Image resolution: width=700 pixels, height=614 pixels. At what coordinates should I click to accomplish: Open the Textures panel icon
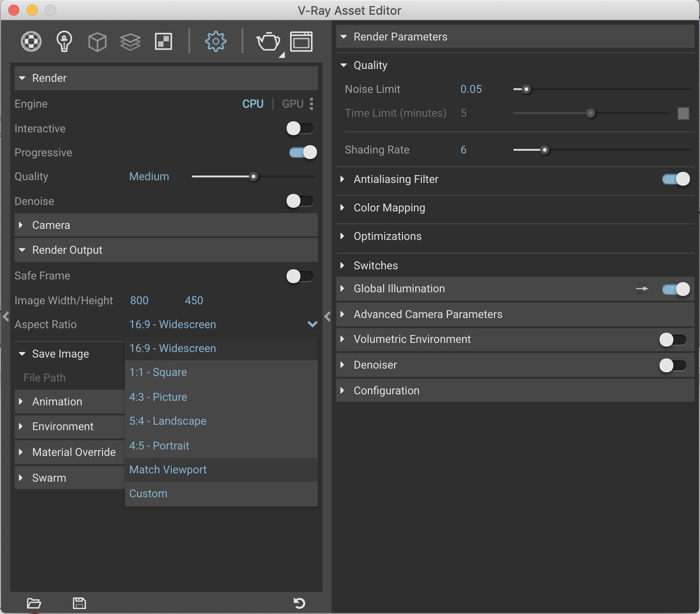coord(130,42)
